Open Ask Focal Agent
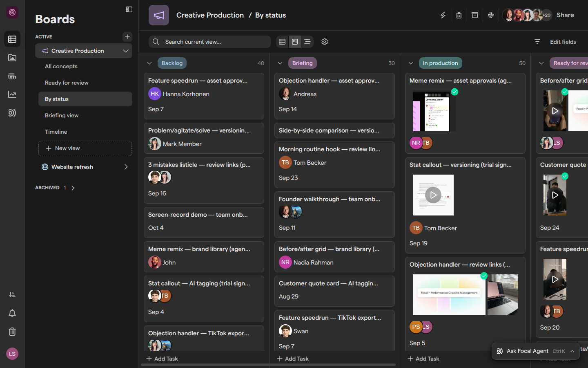Viewport: 588px width, 368px height. 536,351
